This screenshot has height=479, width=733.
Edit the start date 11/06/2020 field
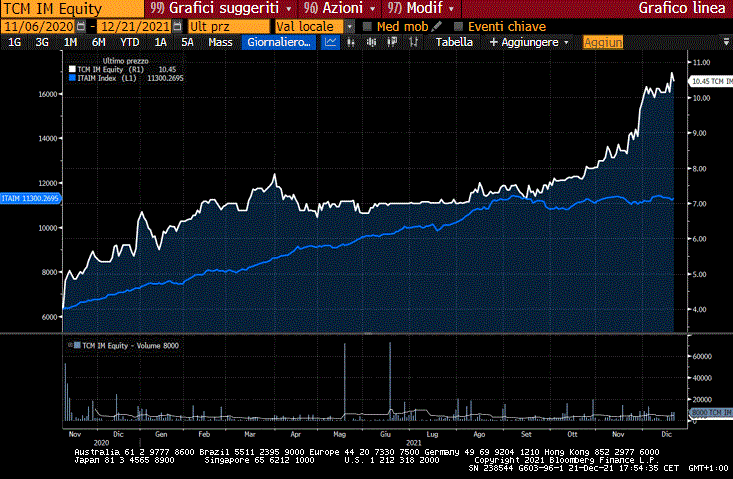point(38,27)
